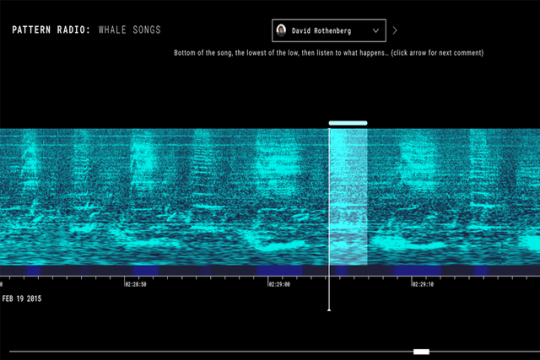The height and width of the screenshot is (360, 540).
Task: Click the highlighted spectrogram region at the playhead
Action: pos(348,197)
